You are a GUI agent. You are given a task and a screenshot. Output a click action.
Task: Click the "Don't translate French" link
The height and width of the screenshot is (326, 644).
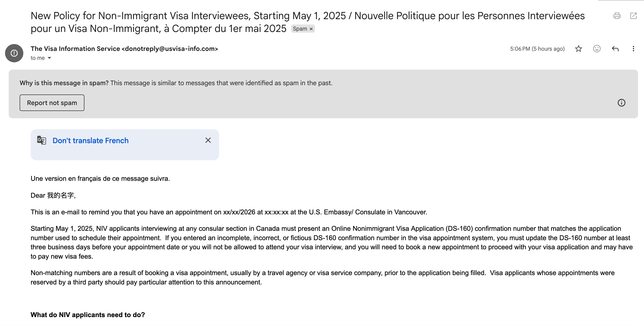coord(91,141)
